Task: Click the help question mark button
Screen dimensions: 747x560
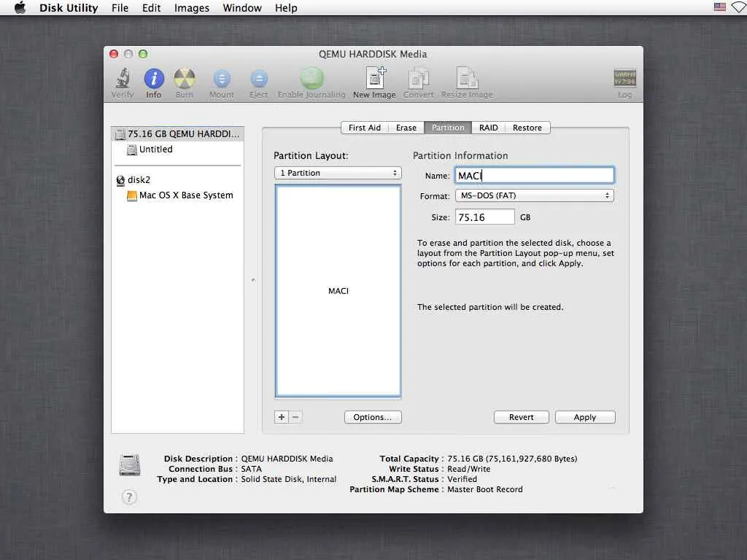Action: (x=129, y=497)
